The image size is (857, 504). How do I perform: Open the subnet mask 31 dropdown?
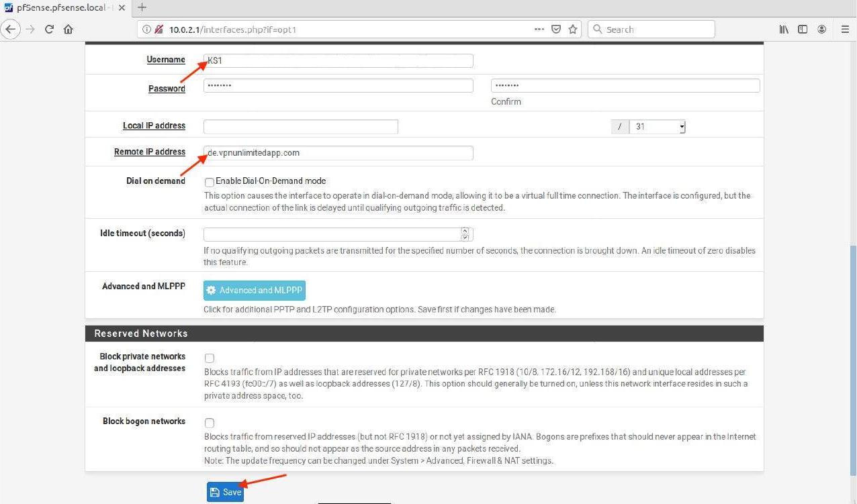(x=657, y=127)
